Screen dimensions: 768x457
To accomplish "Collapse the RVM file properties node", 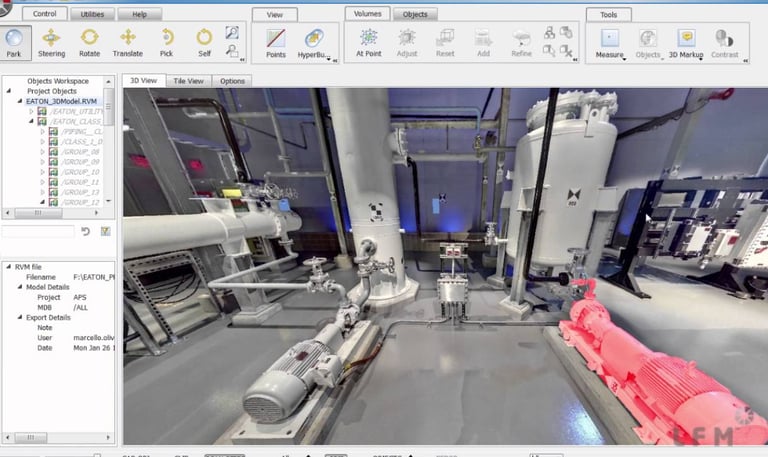I will (x=8, y=267).
